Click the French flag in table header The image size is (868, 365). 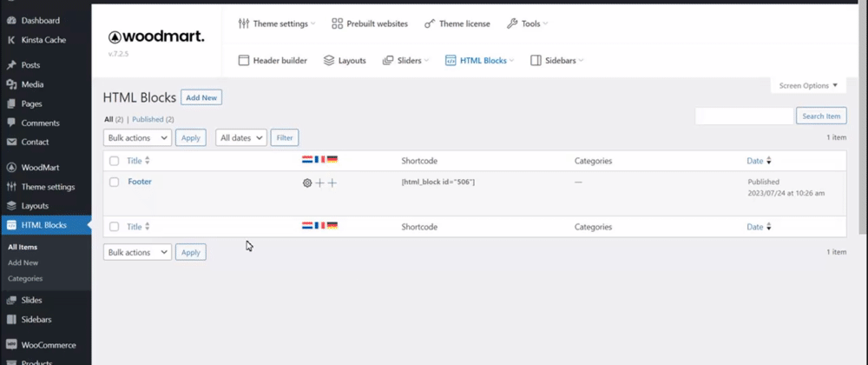(319, 160)
